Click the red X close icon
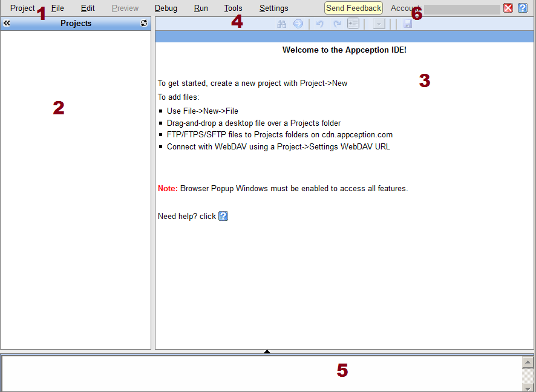Image resolution: width=536 pixels, height=392 pixels. tap(508, 8)
